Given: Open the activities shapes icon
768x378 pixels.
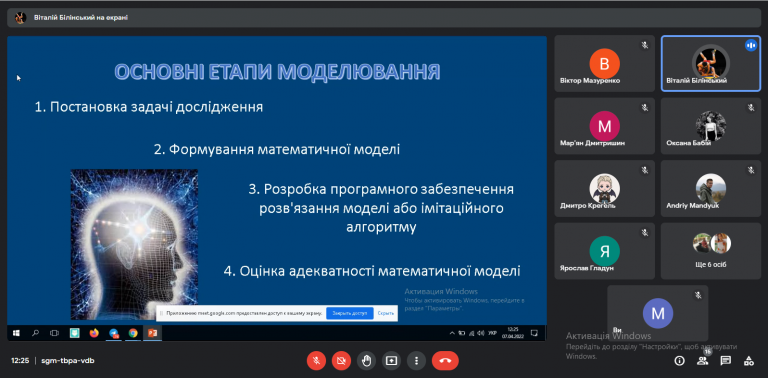Looking at the screenshot, I should (749, 361).
